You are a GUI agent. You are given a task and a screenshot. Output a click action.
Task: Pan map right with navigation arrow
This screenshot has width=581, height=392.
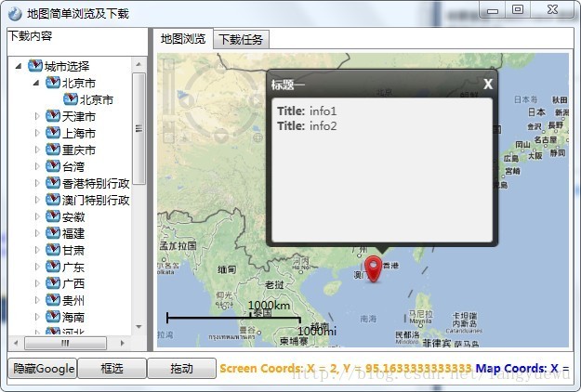coord(255,100)
